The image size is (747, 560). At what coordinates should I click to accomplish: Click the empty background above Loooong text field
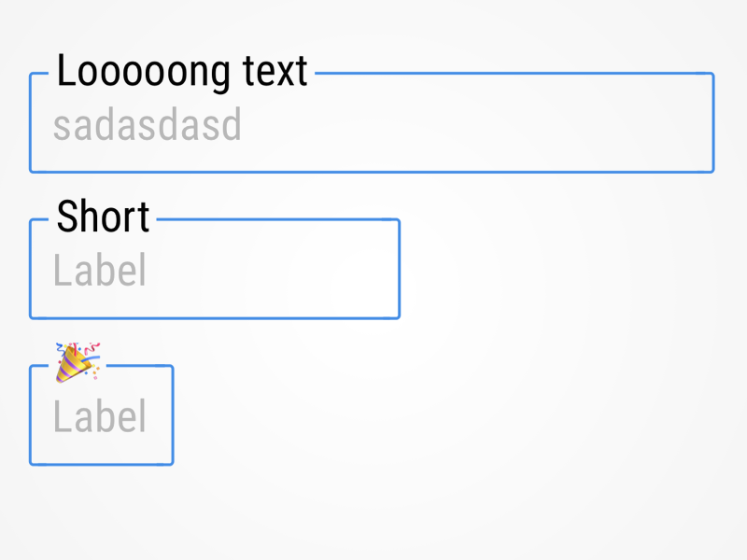pos(372,24)
